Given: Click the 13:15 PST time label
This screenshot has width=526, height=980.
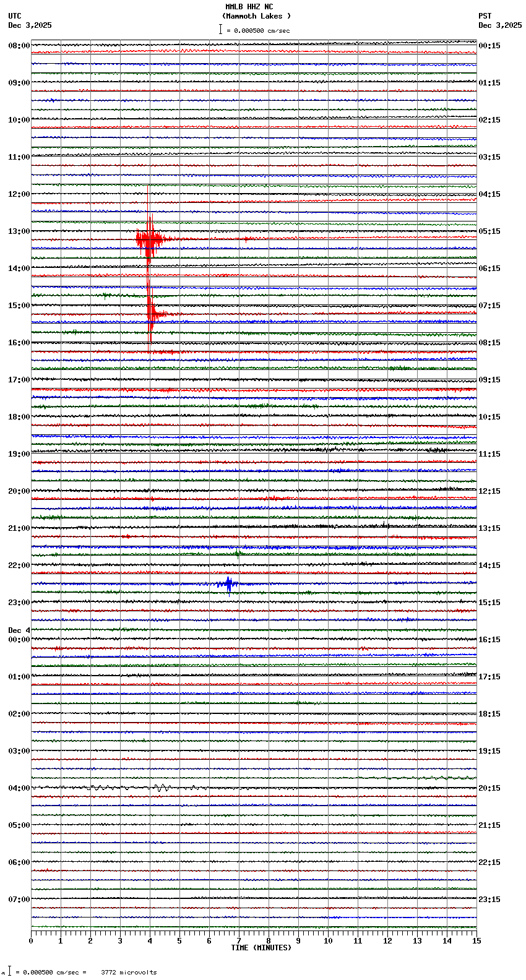Looking at the screenshot, I should (x=489, y=528).
